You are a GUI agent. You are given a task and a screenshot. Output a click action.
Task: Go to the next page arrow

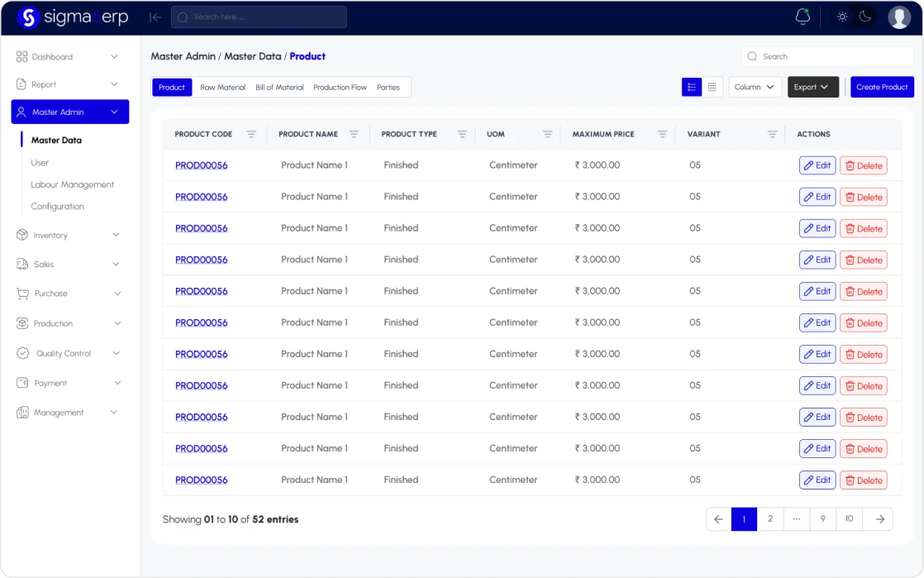coord(880,519)
